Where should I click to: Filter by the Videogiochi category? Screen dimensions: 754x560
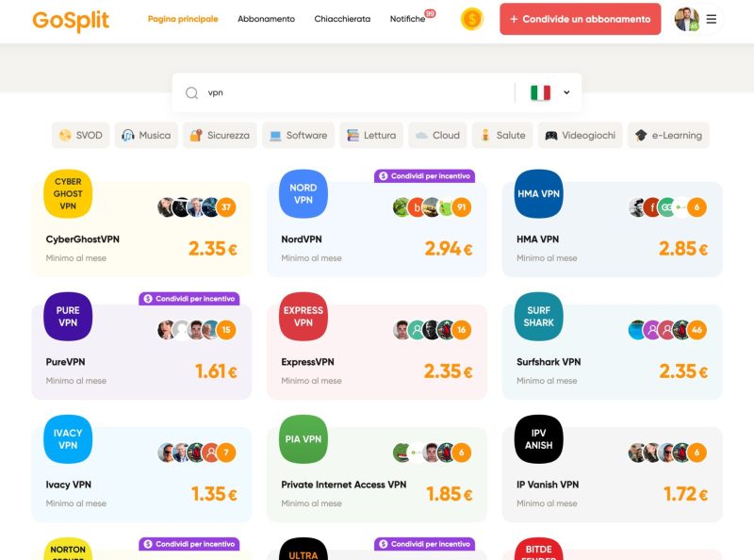tap(580, 135)
